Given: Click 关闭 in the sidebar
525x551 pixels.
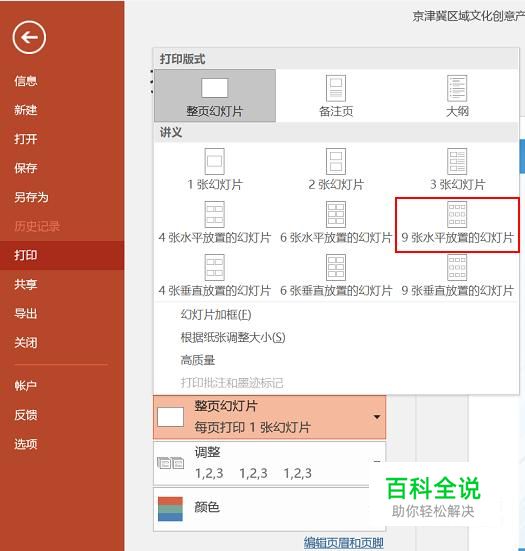Looking at the screenshot, I should 62,342.
